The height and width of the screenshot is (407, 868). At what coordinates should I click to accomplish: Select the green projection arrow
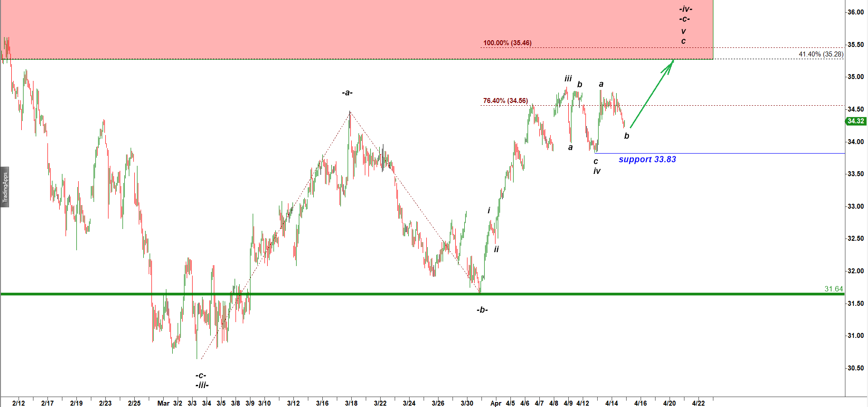coord(651,94)
